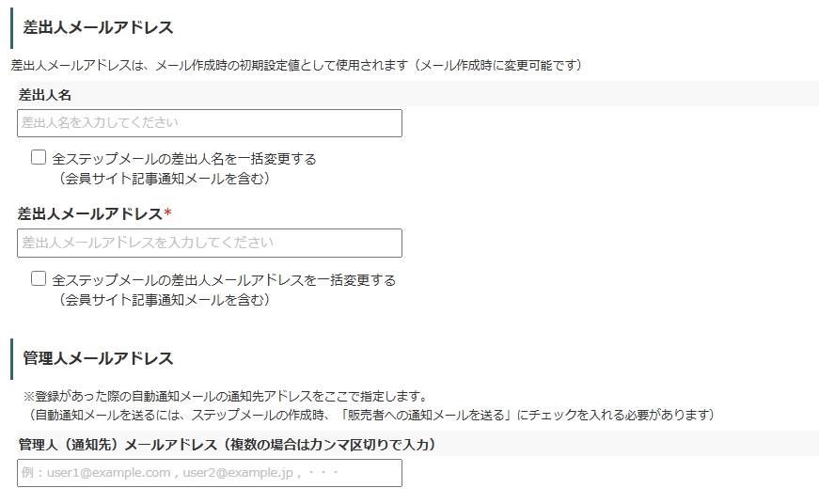Screen dimensions: 819x504
Task: Click the 差出人名 input field
Action: (209, 123)
